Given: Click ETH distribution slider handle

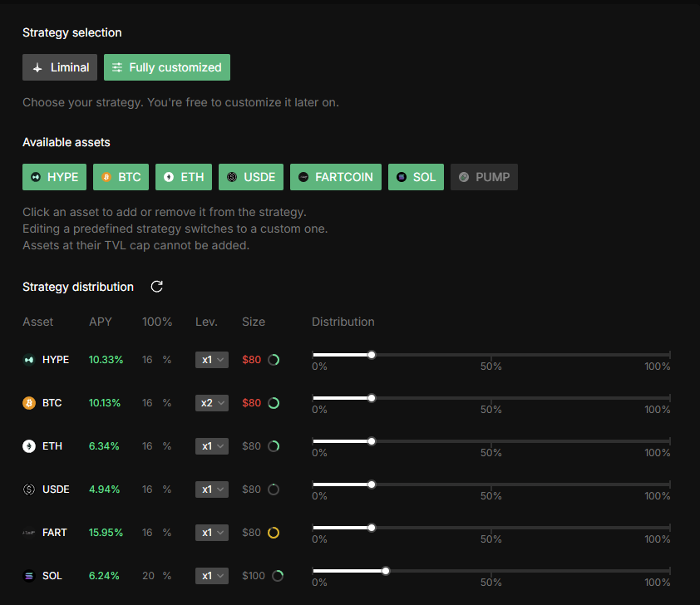Looking at the screenshot, I should point(372,442).
